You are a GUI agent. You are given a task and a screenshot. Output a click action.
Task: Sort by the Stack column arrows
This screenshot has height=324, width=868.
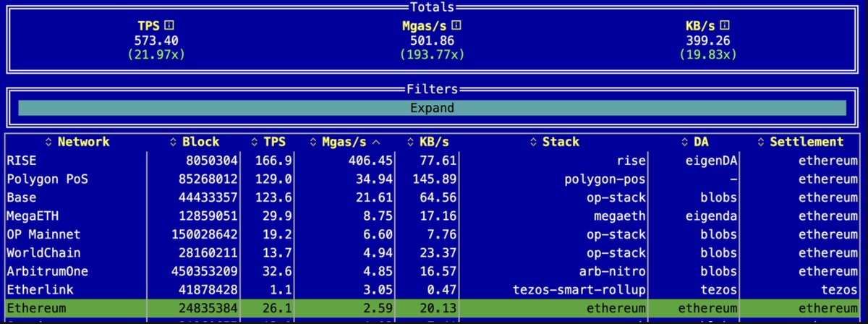[532, 142]
